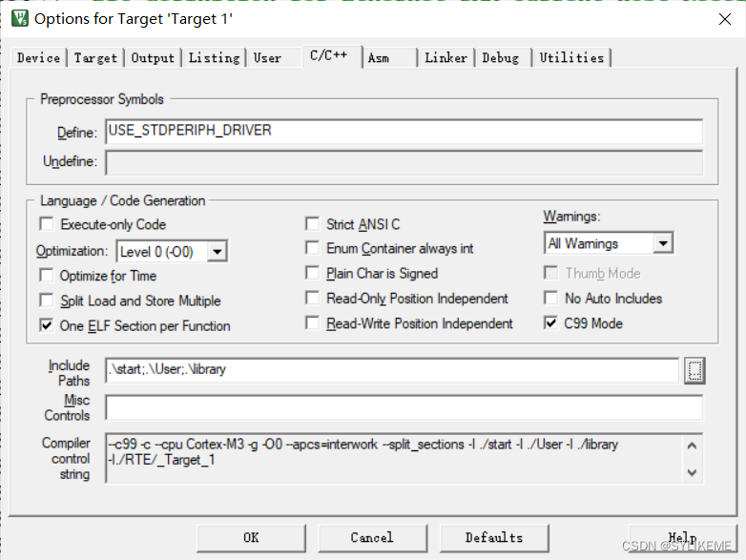Click compiler string scrollbar down arrow
This screenshot has height=560, width=746.
pos(693,472)
